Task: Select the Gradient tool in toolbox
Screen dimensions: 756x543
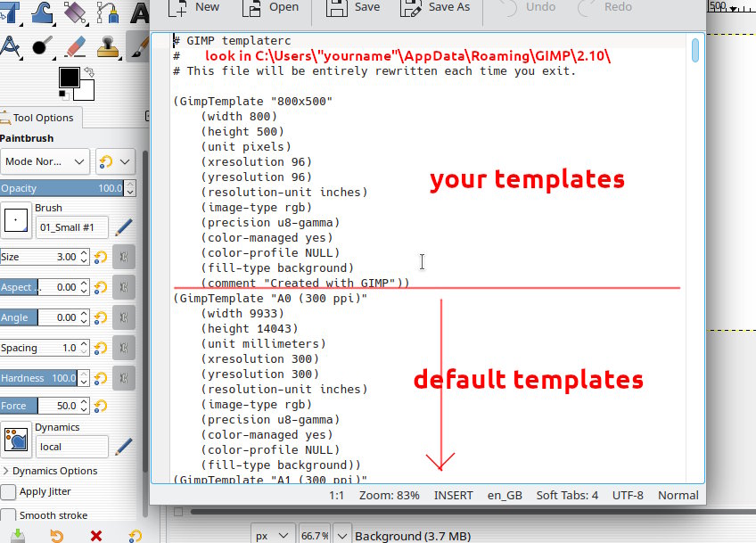Action: (x=75, y=12)
